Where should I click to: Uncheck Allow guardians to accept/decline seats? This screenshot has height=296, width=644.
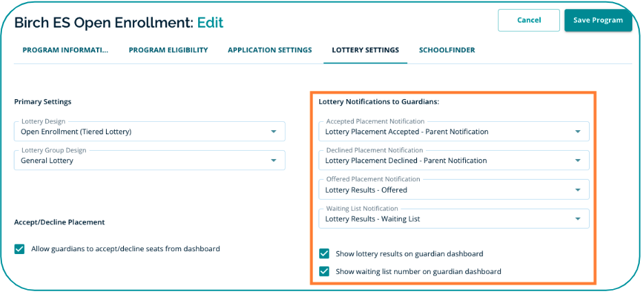(x=19, y=249)
